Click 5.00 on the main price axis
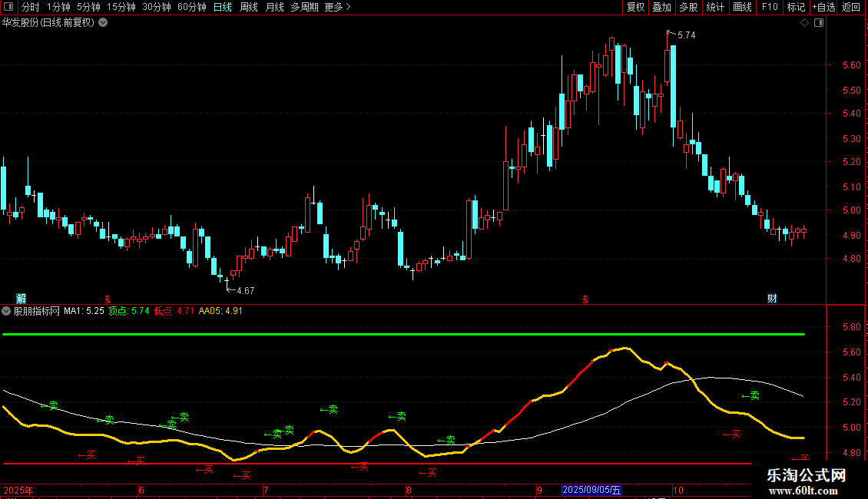Viewport: 868px width, 499px height. [x=851, y=210]
